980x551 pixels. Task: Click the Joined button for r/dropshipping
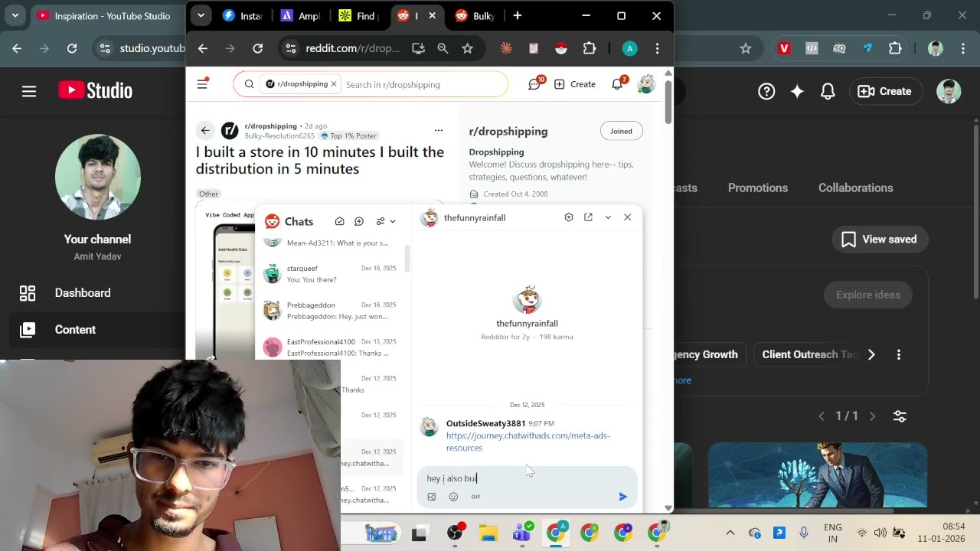tap(621, 131)
